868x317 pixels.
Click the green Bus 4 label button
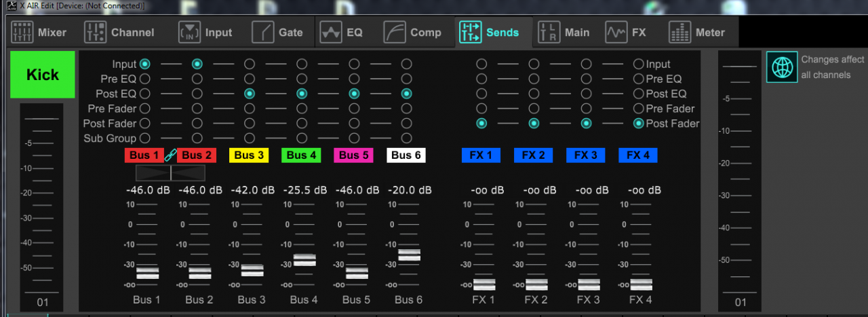pyautogui.click(x=301, y=155)
